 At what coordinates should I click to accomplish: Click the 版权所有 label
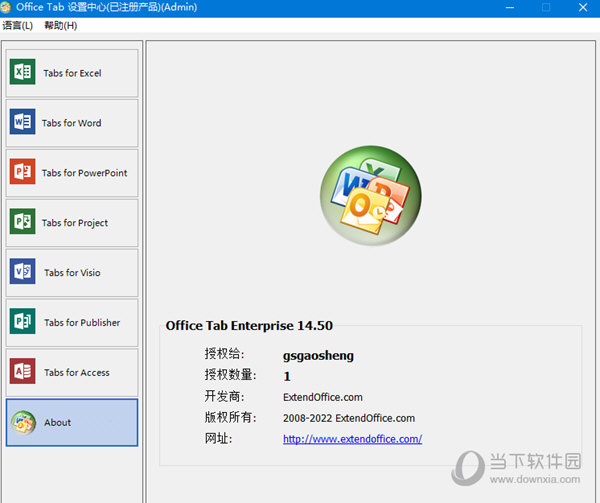[x=230, y=417]
